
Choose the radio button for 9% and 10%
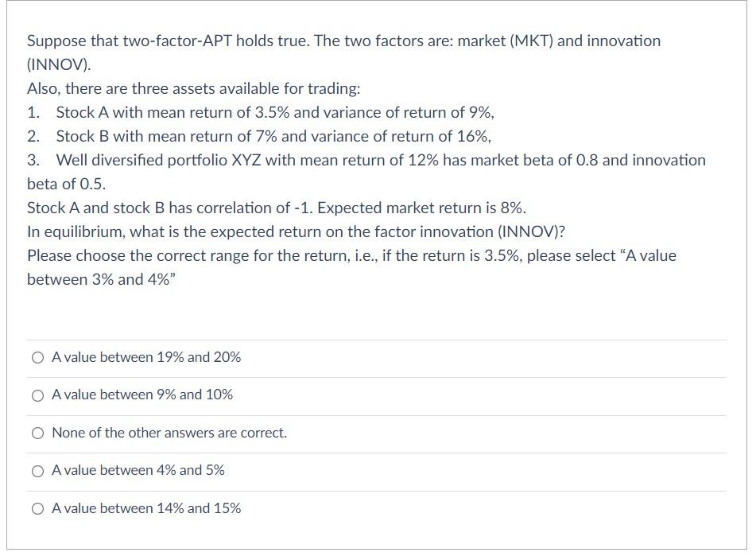click(37, 395)
